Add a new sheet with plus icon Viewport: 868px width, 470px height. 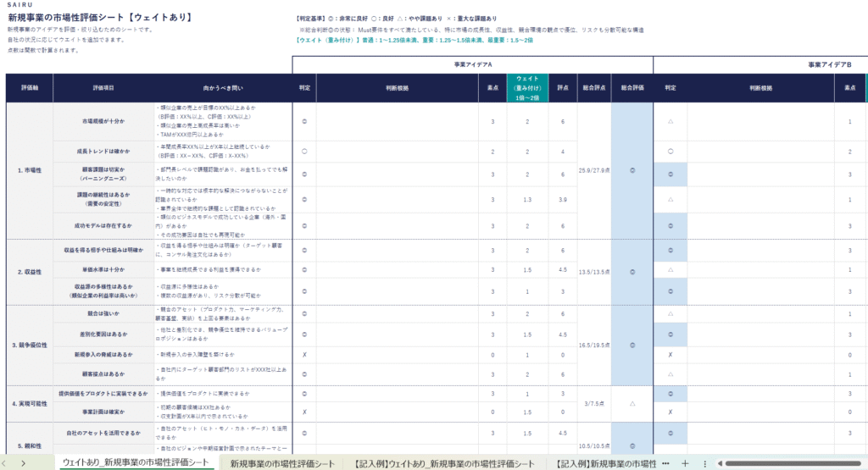[685, 463]
